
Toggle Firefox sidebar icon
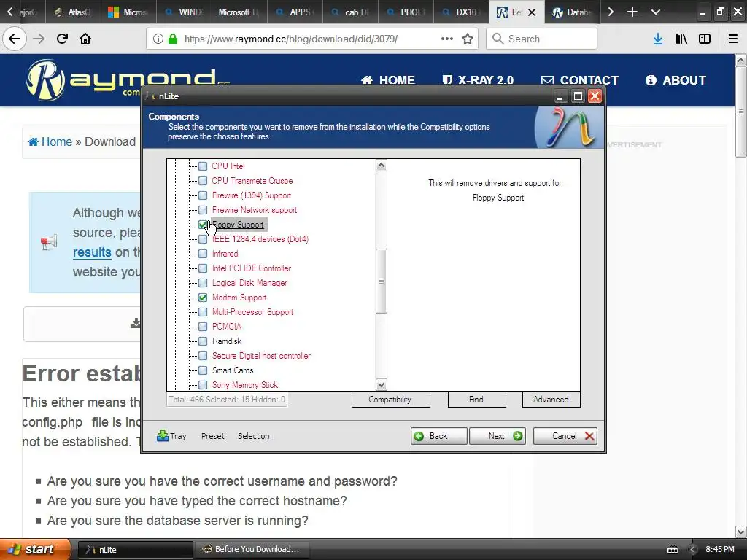click(x=705, y=39)
